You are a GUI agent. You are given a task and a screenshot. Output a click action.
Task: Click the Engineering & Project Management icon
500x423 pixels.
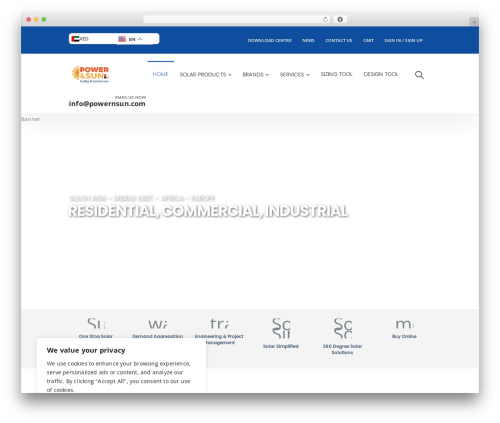[x=219, y=324]
